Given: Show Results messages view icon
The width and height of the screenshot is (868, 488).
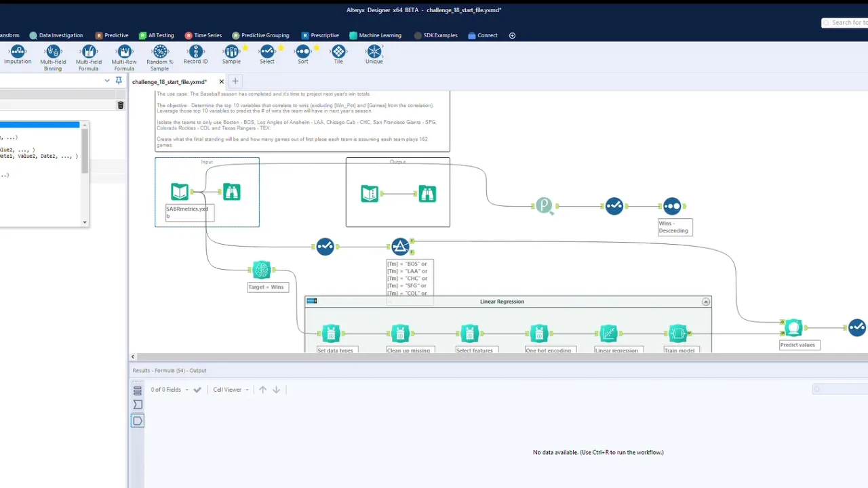Looking at the screenshot, I should point(138,390).
